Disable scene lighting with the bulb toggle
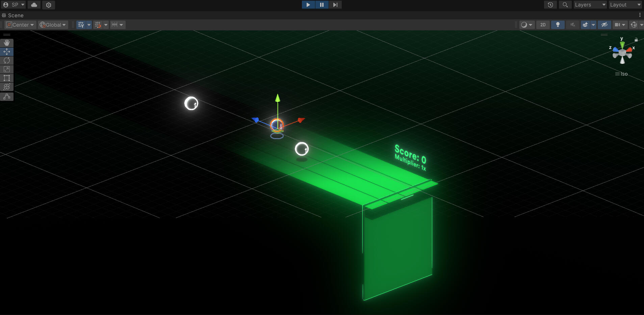 click(558, 25)
